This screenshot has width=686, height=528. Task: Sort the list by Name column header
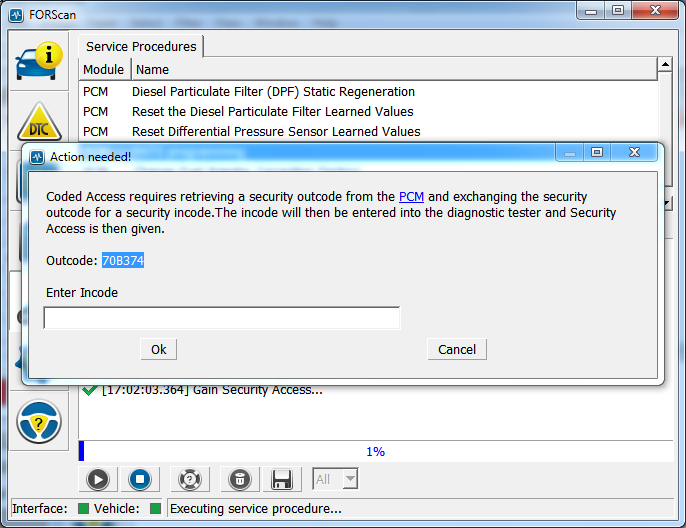click(x=152, y=70)
